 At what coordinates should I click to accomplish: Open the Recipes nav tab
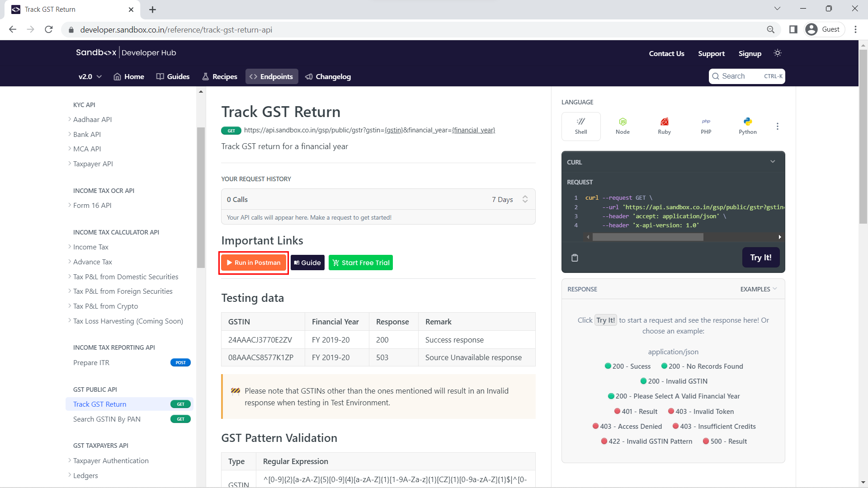click(x=219, y=76)
